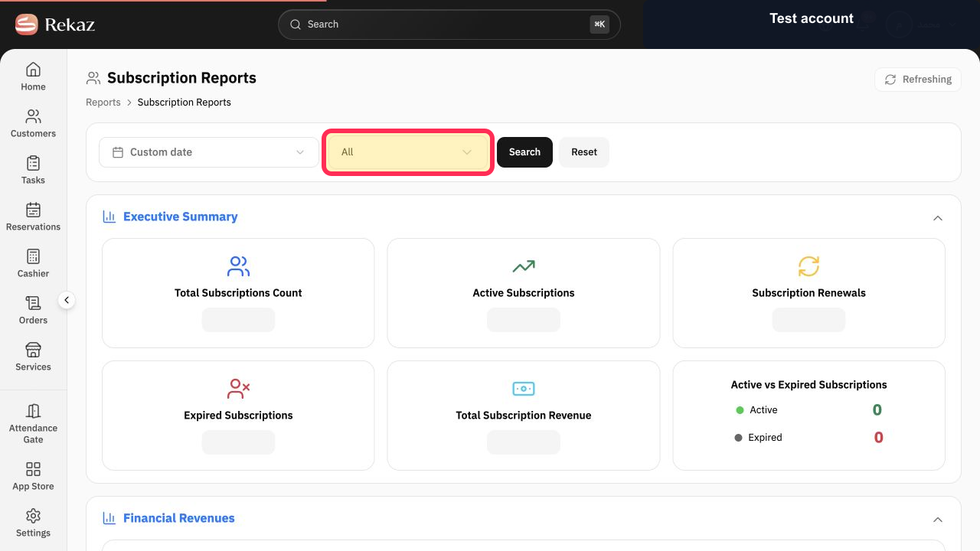
Task: Click the Reports breadcrumb link
Action: pyautogui.click(x=103, y=103)
